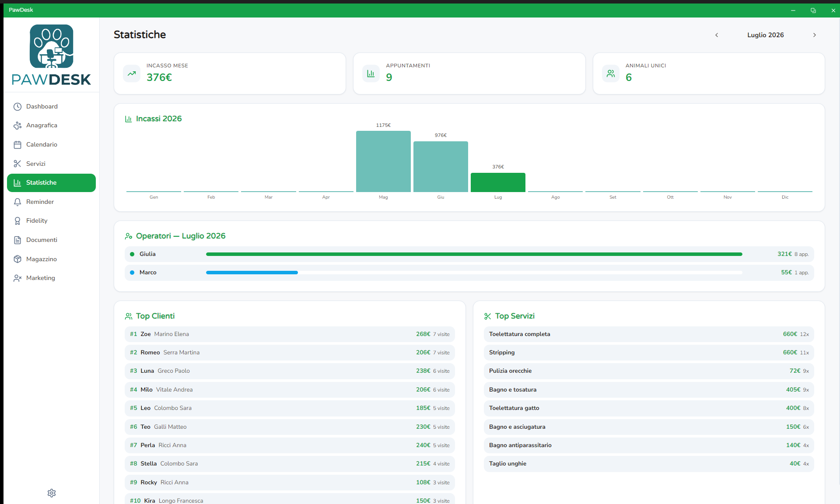Advance to next month arrow
This screenshot has width=840, height=504.
coord(815,35)
